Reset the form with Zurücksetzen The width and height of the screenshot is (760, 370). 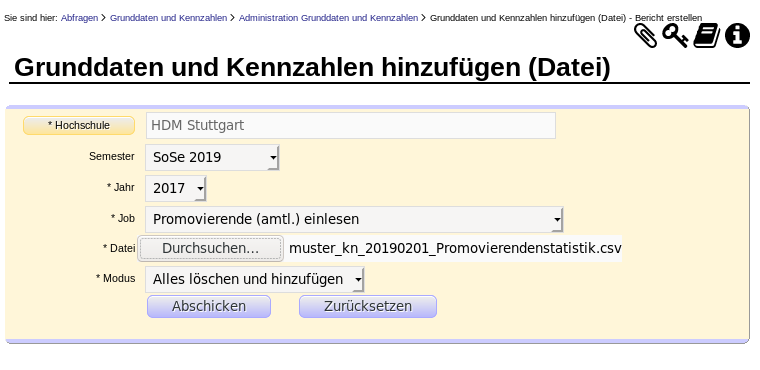pyautogui.click(x=368, y=306)
